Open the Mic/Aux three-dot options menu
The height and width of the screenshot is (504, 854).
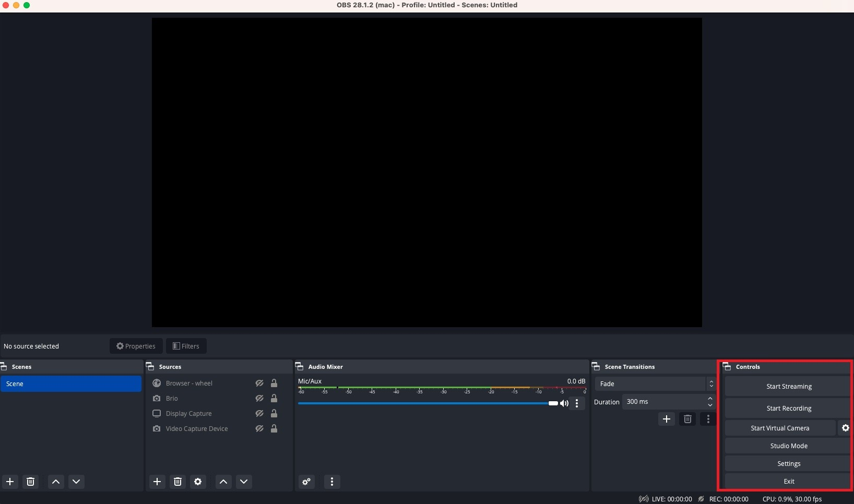pos(577,403)
